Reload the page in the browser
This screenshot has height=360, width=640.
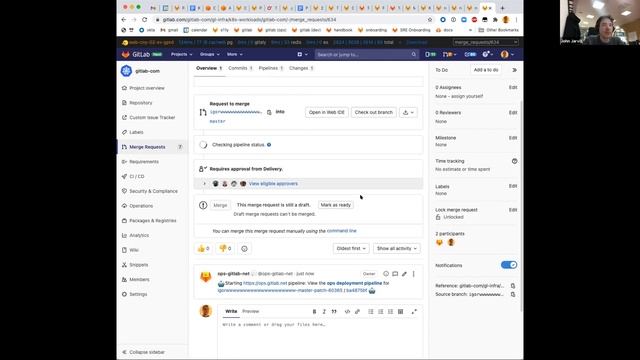pyautogui.click(x=144, y=19)
